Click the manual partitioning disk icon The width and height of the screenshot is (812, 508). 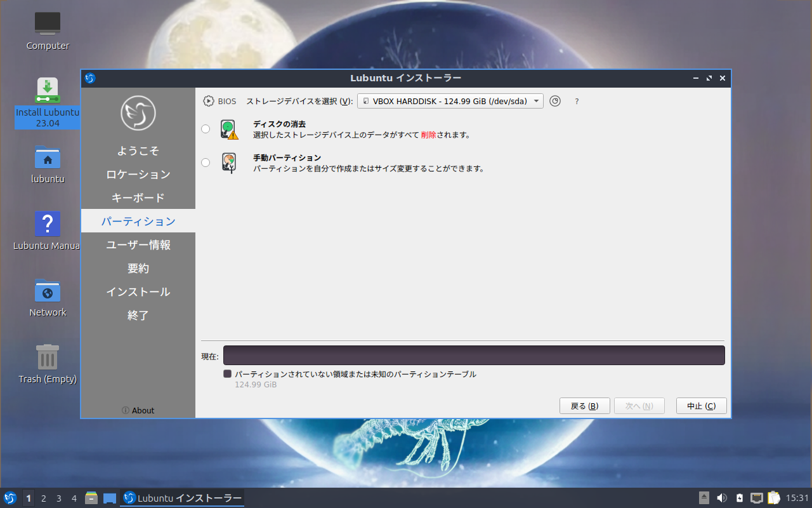coord(229,163)
